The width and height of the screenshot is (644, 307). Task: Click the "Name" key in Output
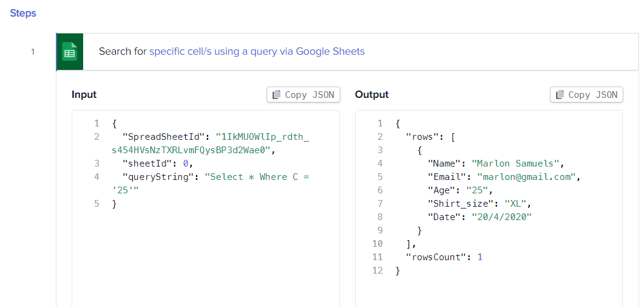tap(444, 164)
